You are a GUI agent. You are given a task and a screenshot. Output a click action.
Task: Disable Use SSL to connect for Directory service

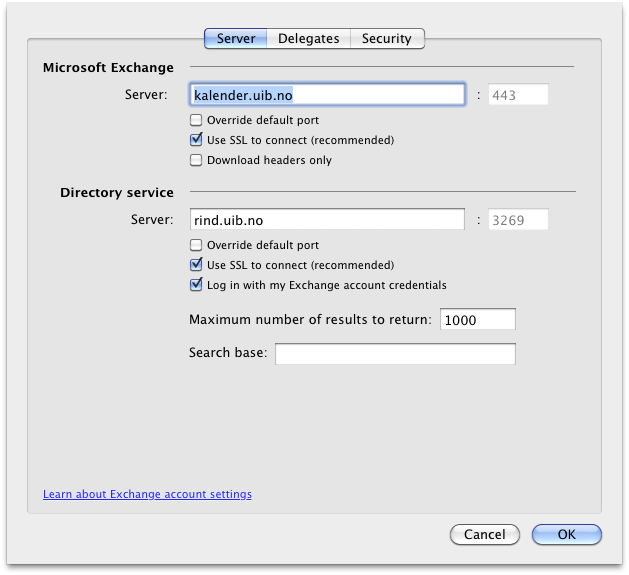coord(196,266)
